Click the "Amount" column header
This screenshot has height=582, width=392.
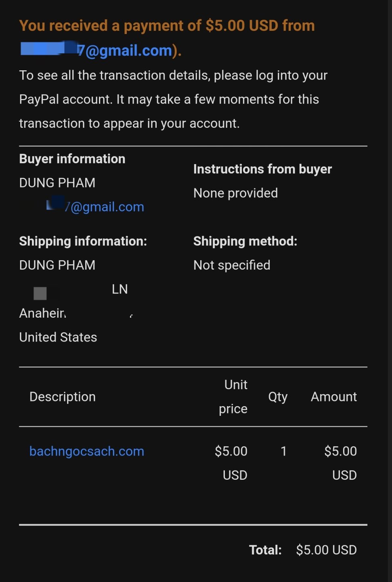pyautogui.click(x=333, y=397)
